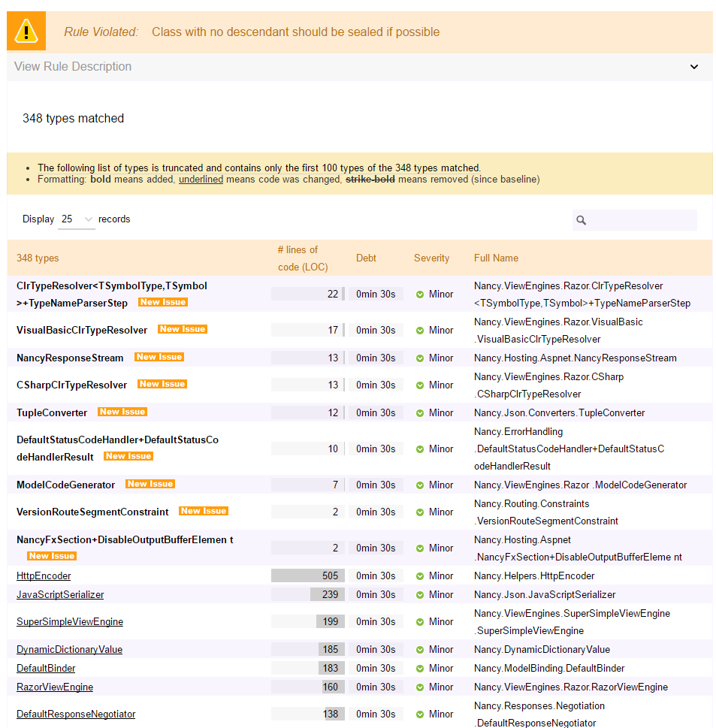Screen dimensions: 716x728
Task: Sort table by Severity column header
Action: click(x=431, y=258)
